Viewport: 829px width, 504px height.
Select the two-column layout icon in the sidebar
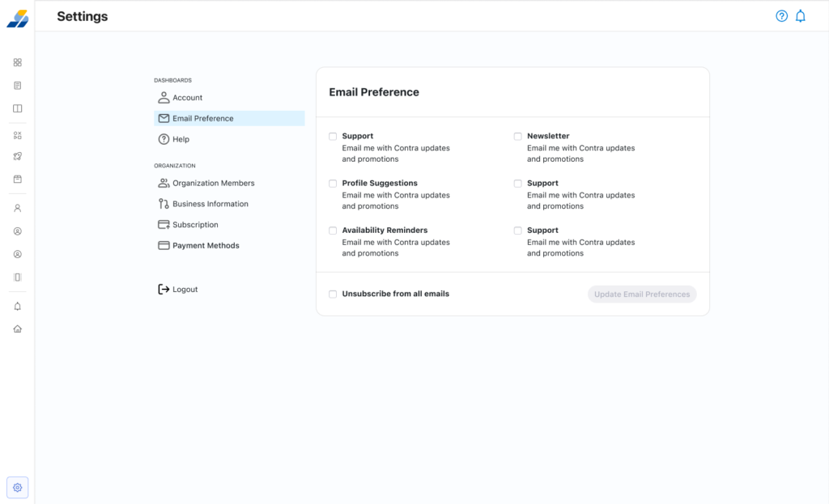[18, 108]
